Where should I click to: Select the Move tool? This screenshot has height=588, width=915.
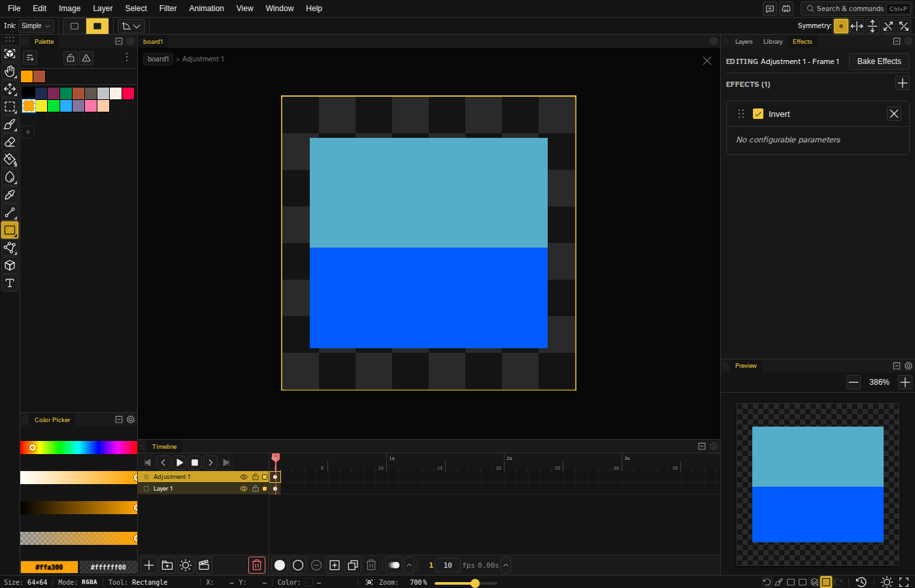click(10, 89)
